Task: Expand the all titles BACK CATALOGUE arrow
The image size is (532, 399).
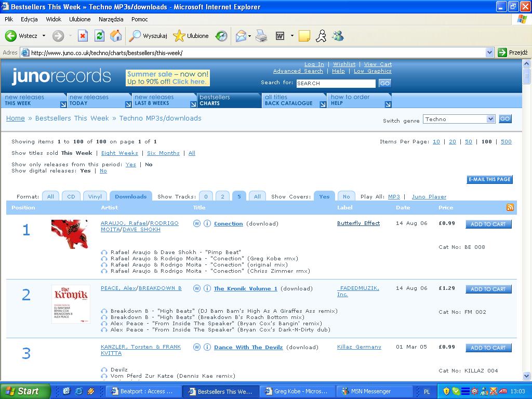Action: pyautogui.click(x=323, y=104)
